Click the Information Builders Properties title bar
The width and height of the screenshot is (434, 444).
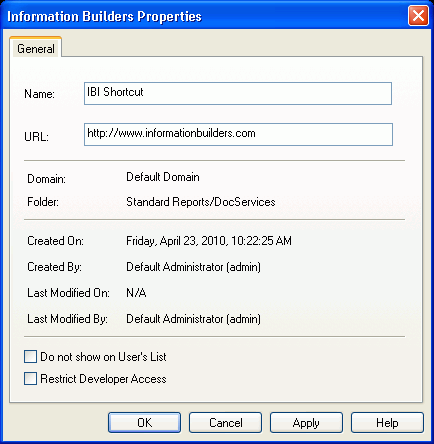coord(207,16)
